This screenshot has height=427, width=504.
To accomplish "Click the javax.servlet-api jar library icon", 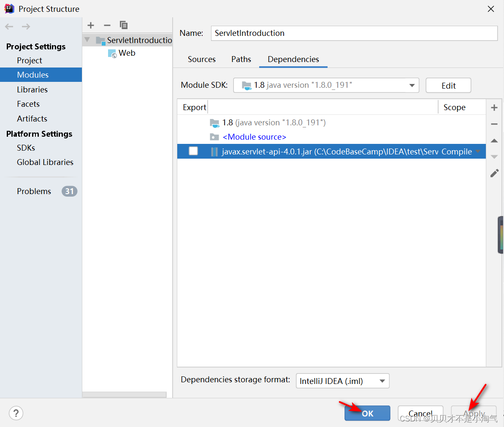I will 214,151.
